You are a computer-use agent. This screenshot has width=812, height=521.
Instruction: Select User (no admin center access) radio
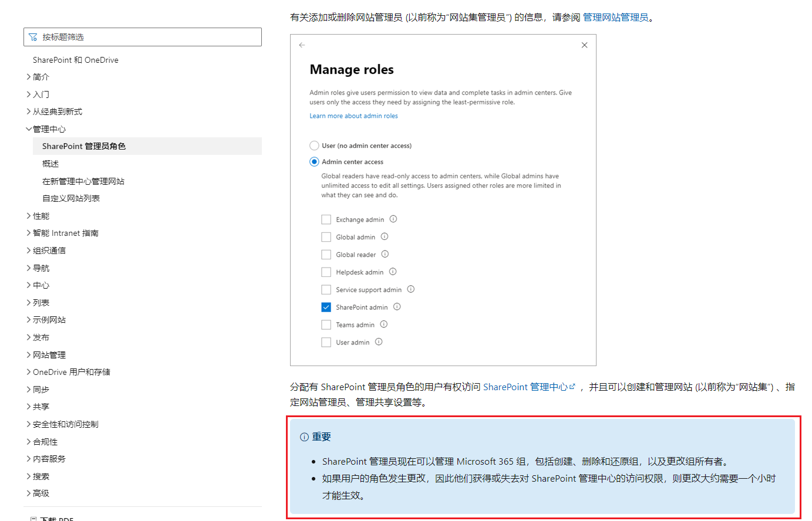(314, 146)
